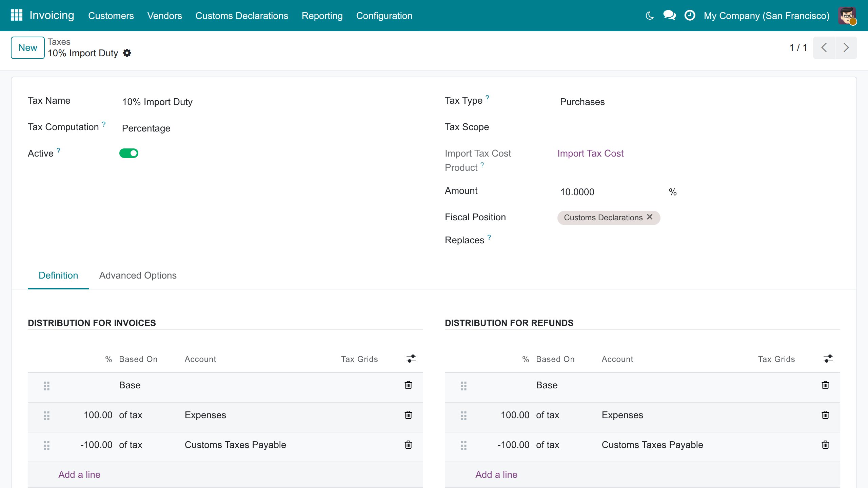Open the activities clock icon
This screenshot has height=488, width=868.
click(690, 15)
